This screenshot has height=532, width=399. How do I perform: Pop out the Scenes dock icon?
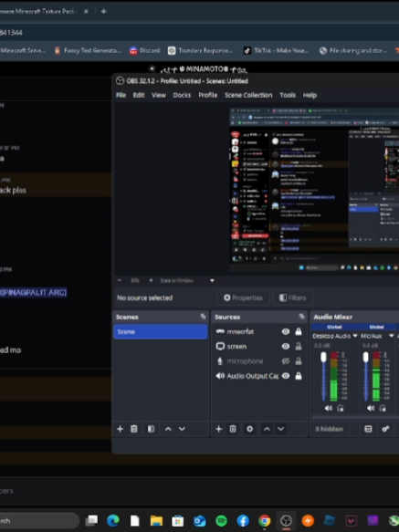(x=203, y=317)
